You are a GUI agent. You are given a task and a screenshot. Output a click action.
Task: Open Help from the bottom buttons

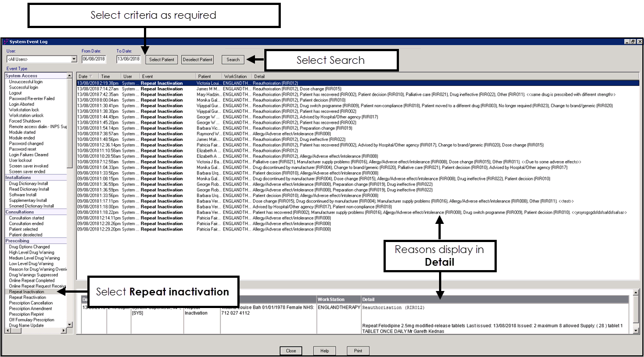tap(324, 351)
